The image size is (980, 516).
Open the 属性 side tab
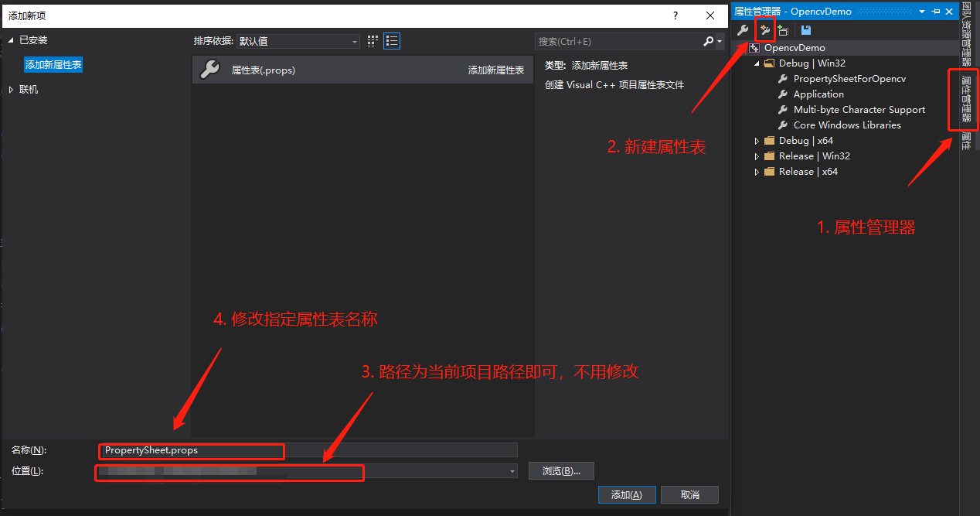(x=966, y=141)
